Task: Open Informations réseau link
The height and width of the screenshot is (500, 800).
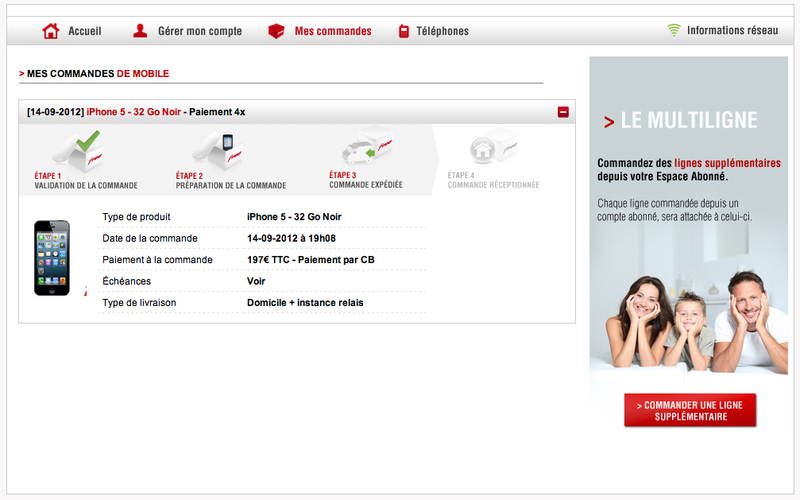Action: tap(732, 31)
